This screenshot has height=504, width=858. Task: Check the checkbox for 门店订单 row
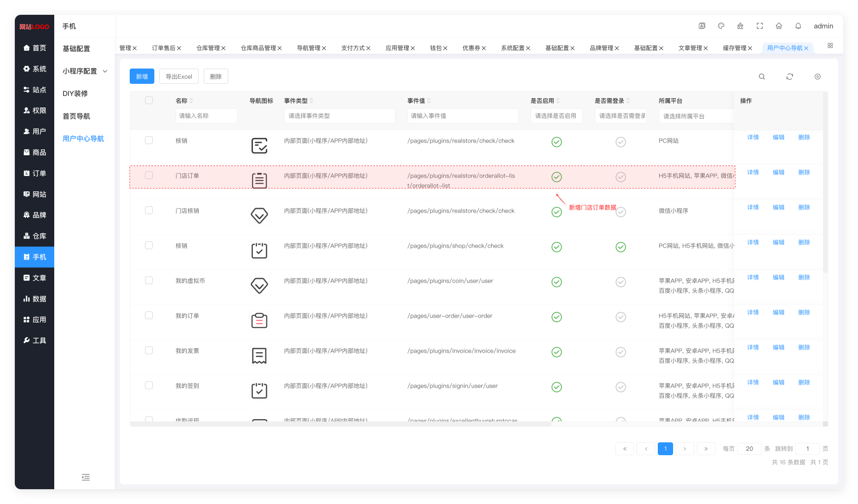149,176
